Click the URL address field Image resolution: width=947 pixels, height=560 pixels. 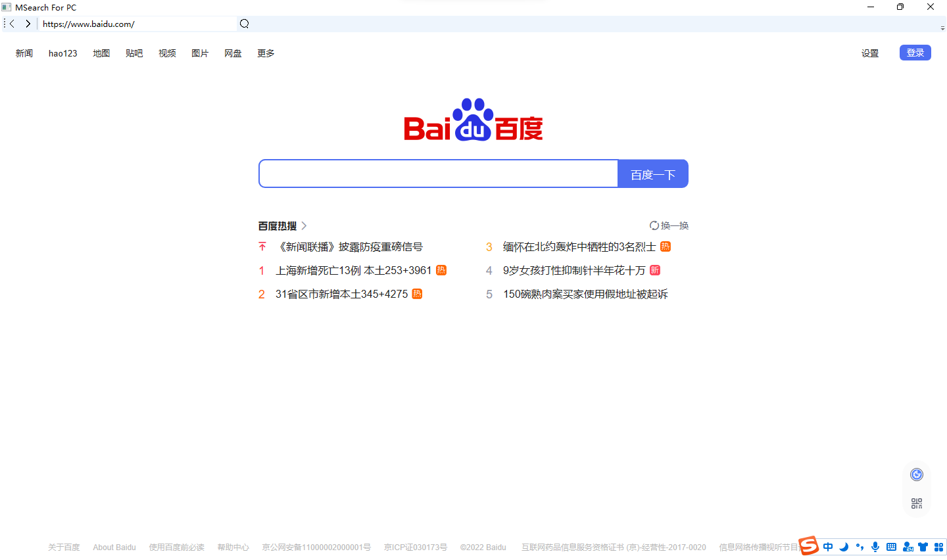[137, 24]
